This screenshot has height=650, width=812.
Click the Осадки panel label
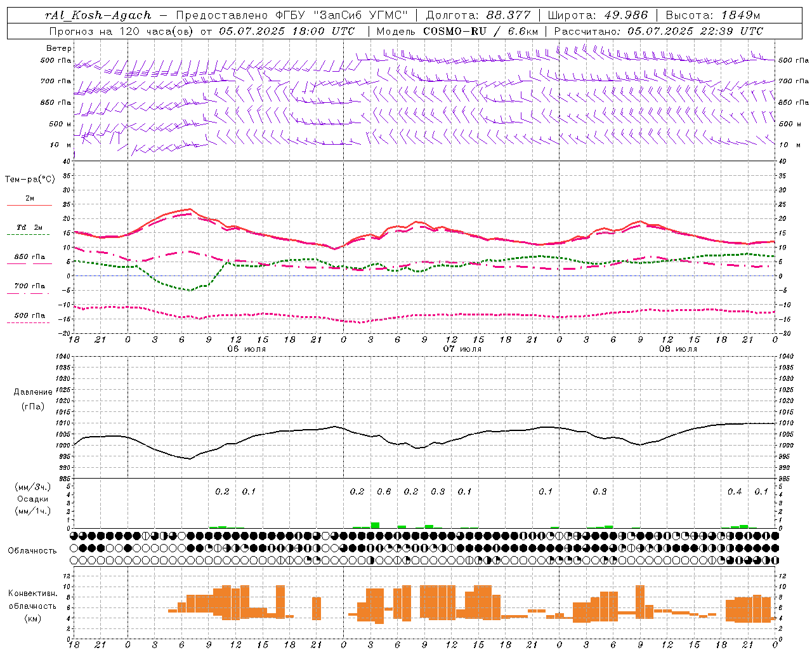pos(32,499)
